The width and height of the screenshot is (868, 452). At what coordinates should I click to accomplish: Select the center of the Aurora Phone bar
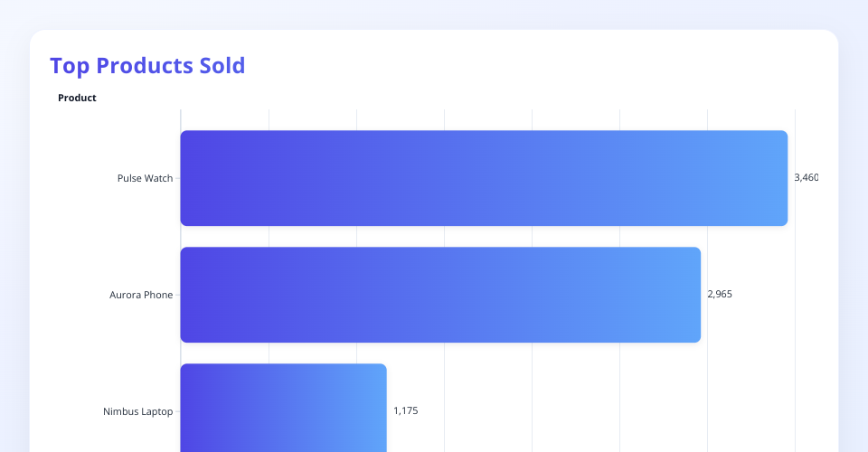click(440, 295)
